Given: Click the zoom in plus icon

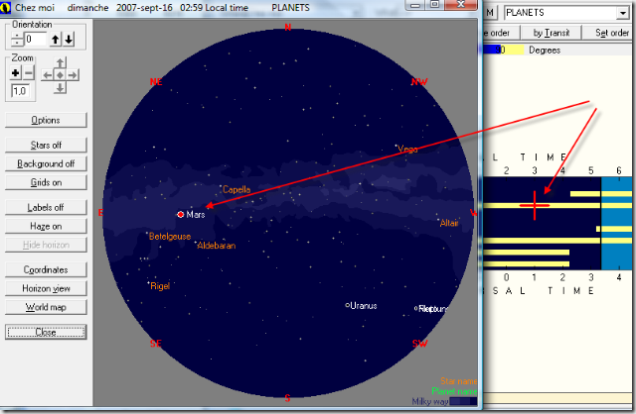Looking at the screenshot, I should pos(15,73).
